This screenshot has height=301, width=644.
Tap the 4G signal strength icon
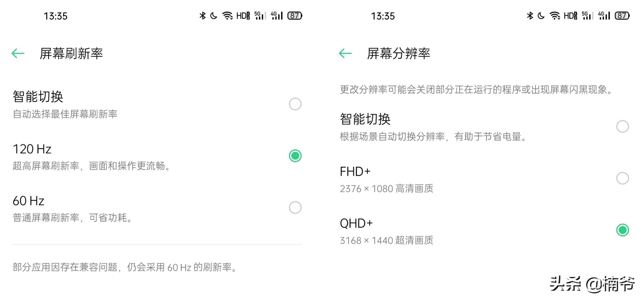[277, 16]
